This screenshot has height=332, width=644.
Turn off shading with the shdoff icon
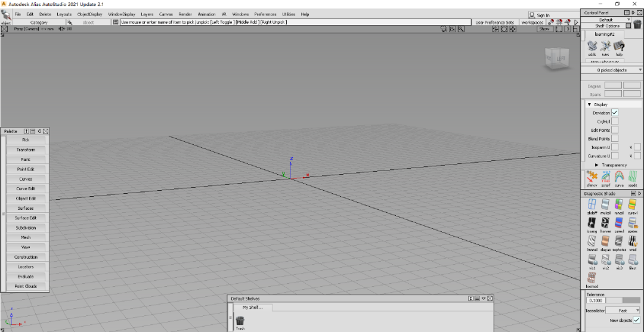click(x=592, y=205)
